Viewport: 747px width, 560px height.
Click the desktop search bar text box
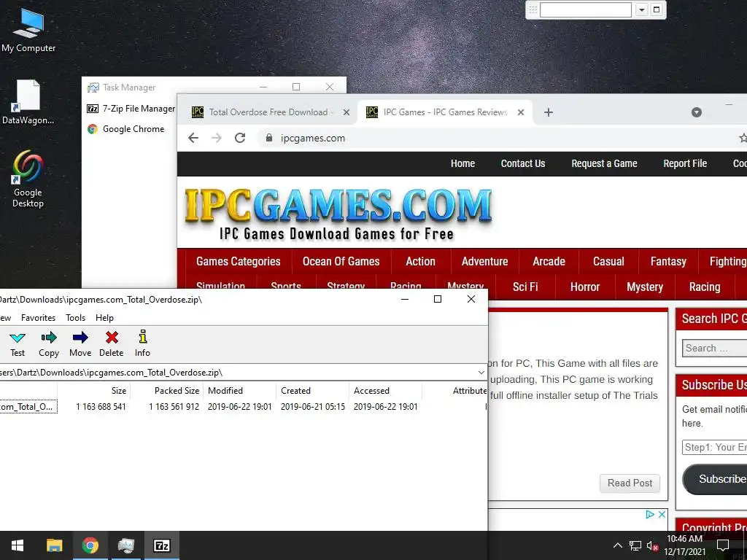coord(586,9)
